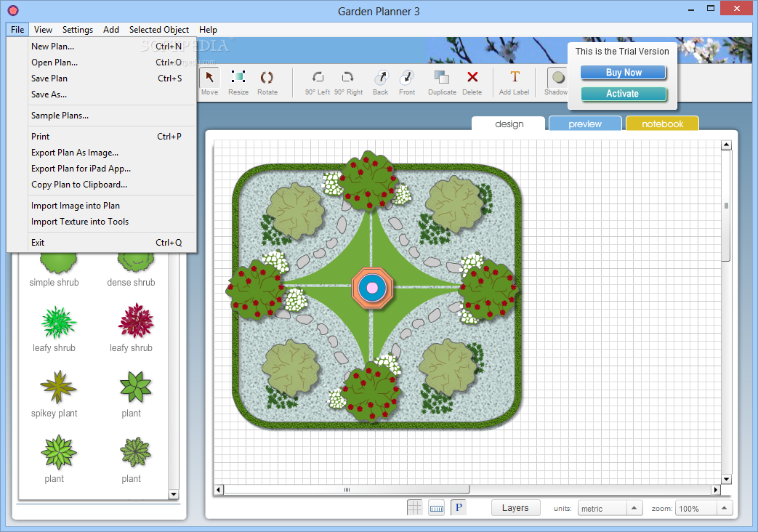Click canvas scroll up arrow
The height and width of the screenshot is (532, 758).
pyautogui.click(x=726, y=145)
